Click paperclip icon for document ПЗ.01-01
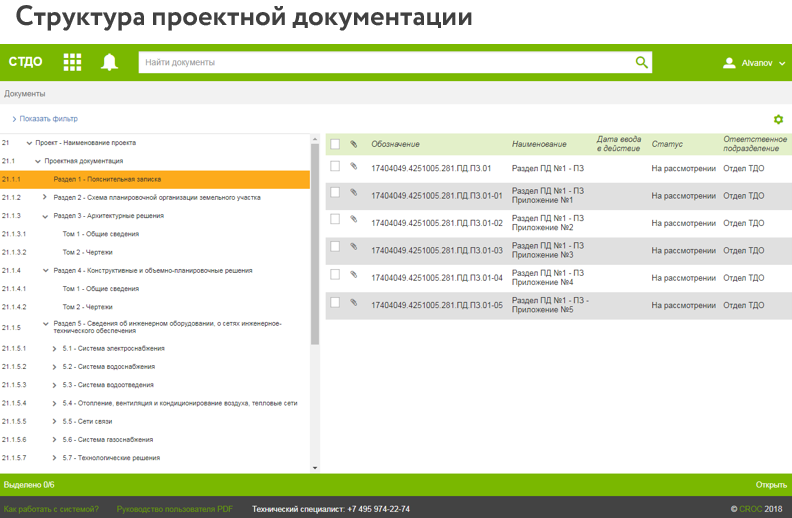 pyautogui.click(x=354, y=192)
